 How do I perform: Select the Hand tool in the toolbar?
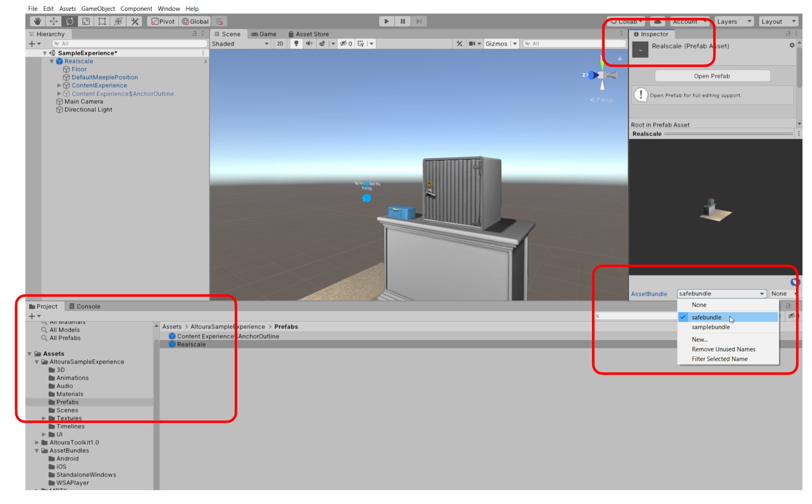click(x=37, y=21)
